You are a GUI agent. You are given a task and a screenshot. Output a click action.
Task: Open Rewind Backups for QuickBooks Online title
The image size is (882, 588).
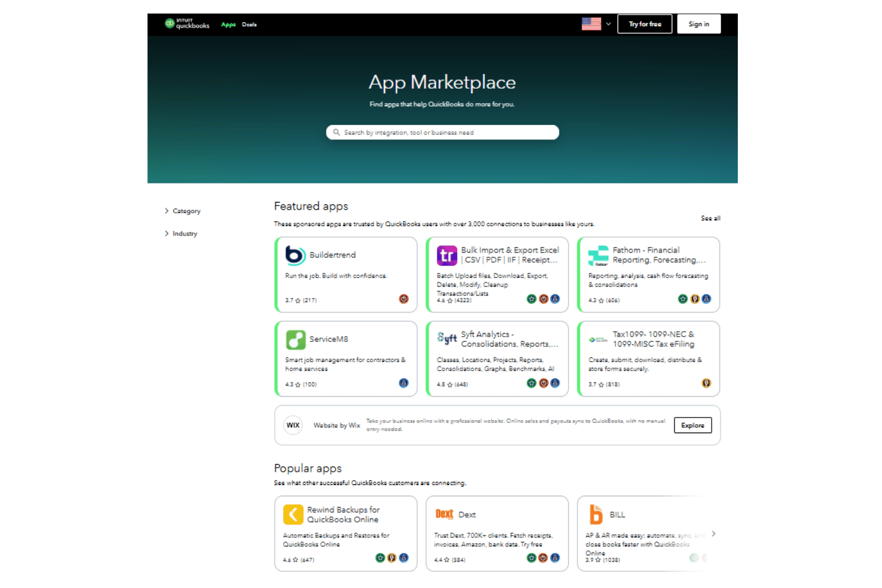coord(343,515)
